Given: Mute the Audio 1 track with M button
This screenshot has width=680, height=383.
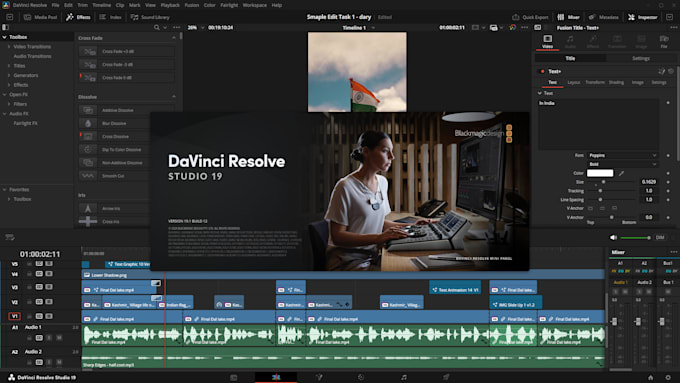Looking at the screenshot, I should point(59,337).
